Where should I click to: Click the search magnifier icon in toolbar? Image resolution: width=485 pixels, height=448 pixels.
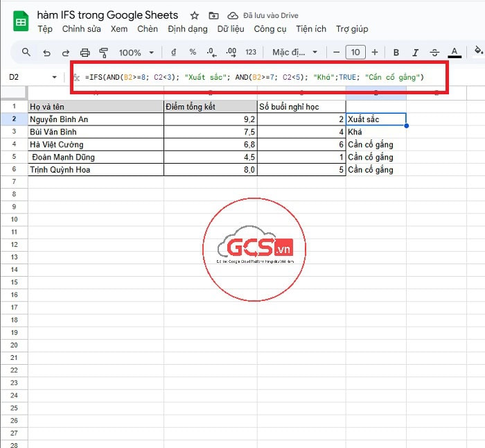(x=26, y=52)
